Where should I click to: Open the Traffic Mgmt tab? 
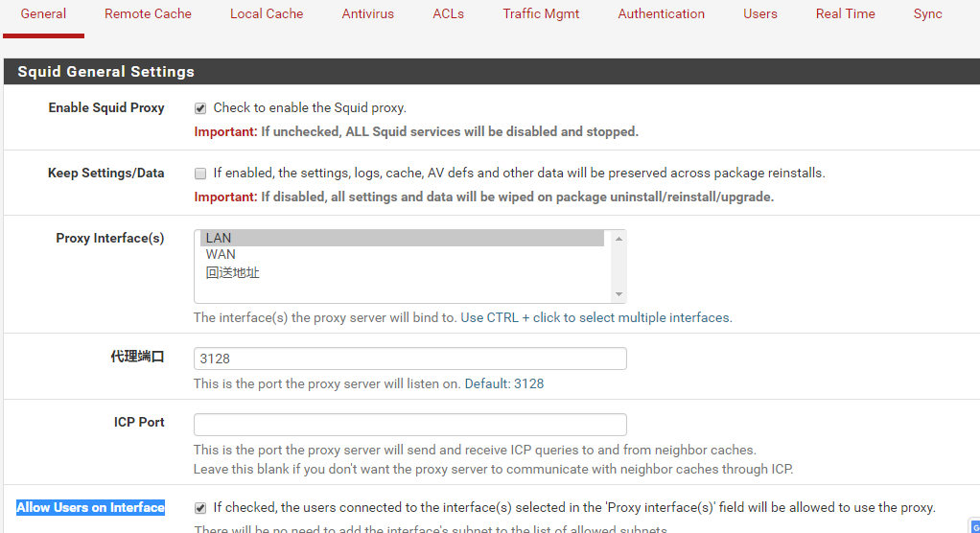pyautogui.click(x=541, y=13)
